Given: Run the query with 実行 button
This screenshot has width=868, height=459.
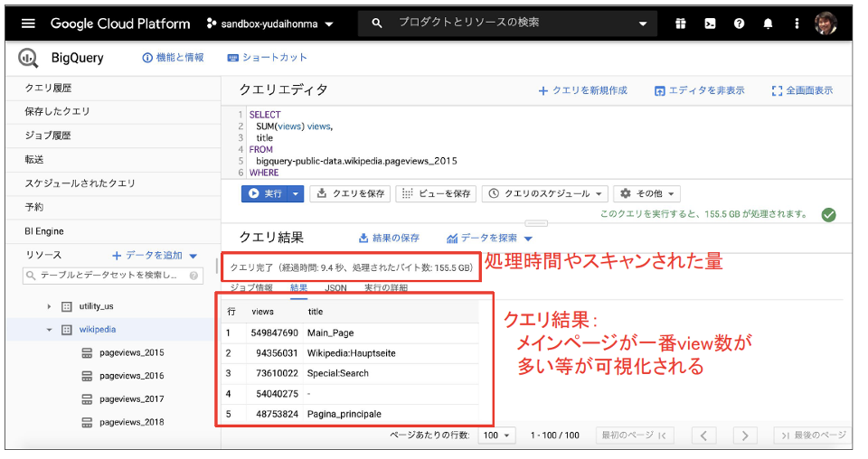Looking at the screenshot, I should (x=265, y=193).
